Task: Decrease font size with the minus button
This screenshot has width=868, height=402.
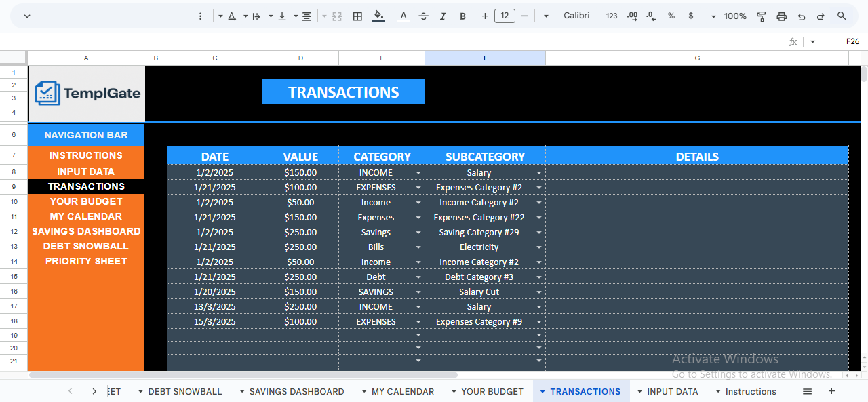Action: tap(524, 16)
